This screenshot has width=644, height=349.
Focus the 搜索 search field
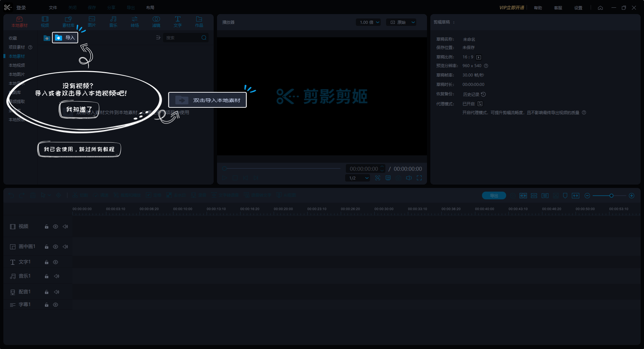pyautogui.click(x=182, y=38)
